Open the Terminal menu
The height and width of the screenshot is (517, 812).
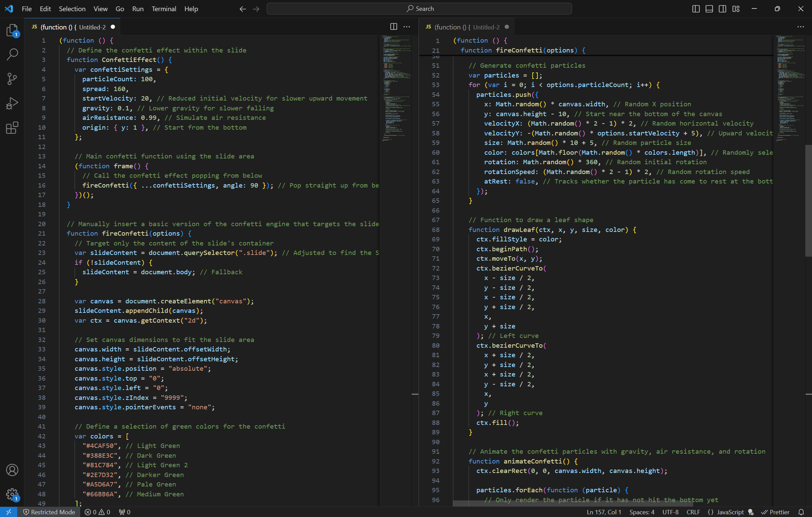164,9
